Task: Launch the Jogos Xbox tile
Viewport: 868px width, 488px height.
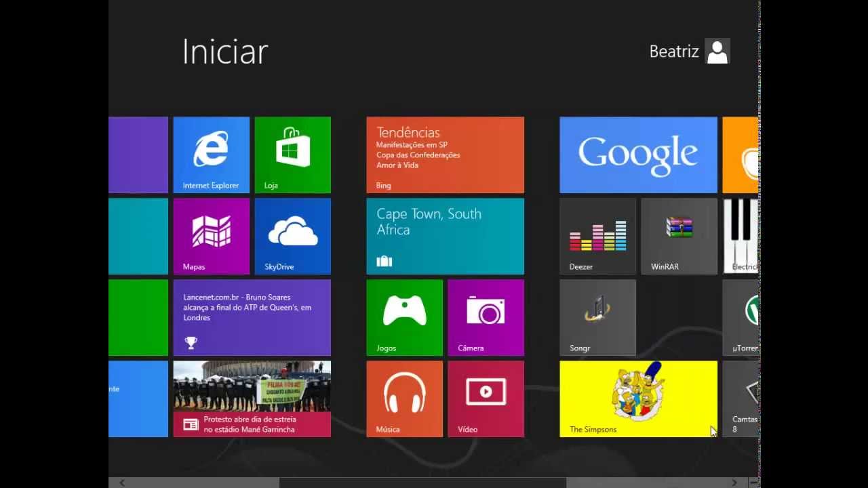Action: (404, 317)
